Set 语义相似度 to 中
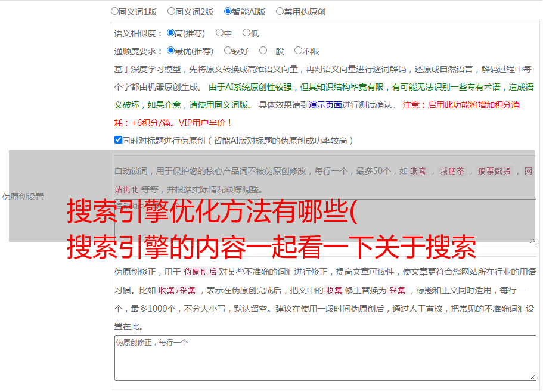Screen dimensions: 543x392 pyautogui.click(x=219, y=33)
